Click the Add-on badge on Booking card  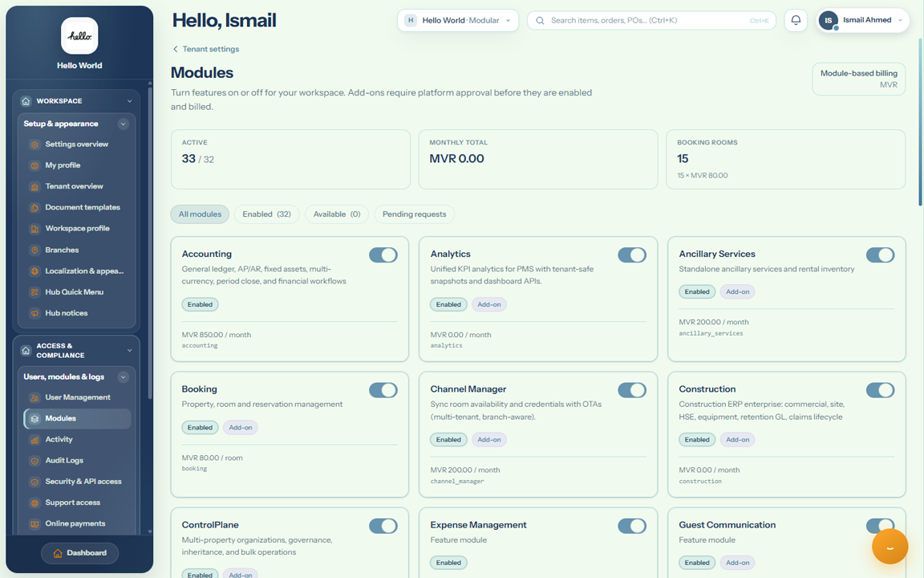tap(241, 428)
